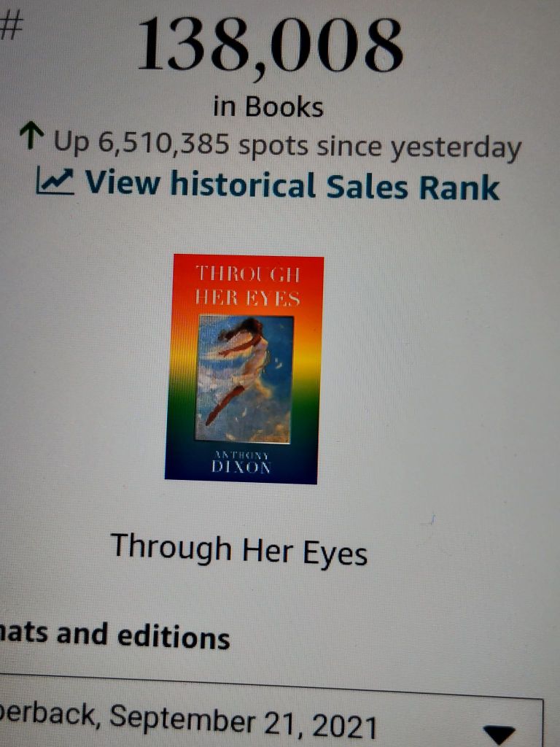Click the 'in Books' category label
Screen dimensions: 560x747
coord(268,107)
